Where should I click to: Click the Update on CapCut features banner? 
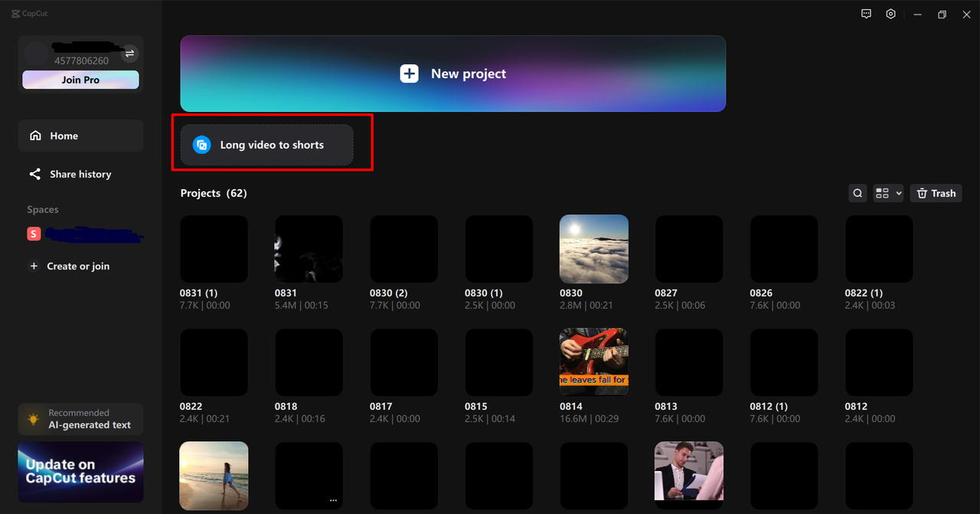[x=80, y=471]
